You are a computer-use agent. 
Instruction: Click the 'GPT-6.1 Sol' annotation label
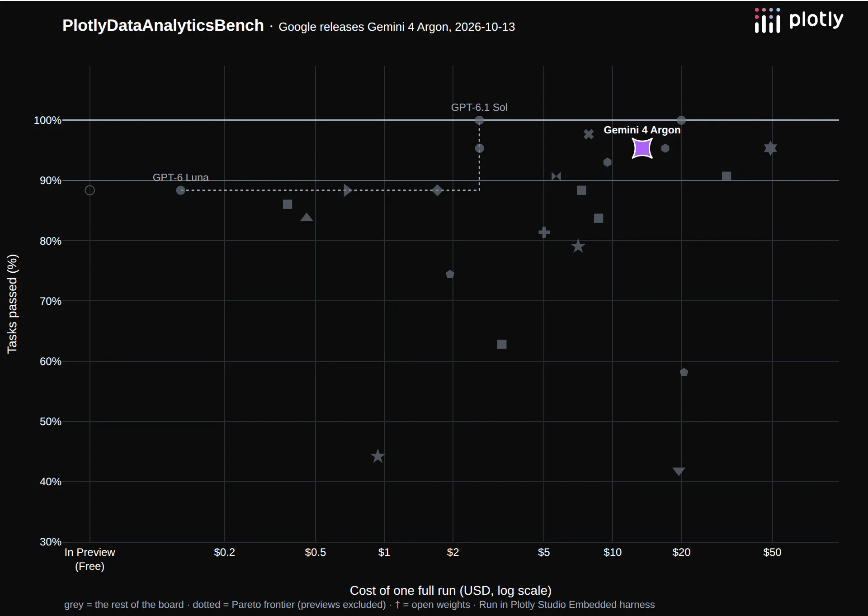click(479, 107)
